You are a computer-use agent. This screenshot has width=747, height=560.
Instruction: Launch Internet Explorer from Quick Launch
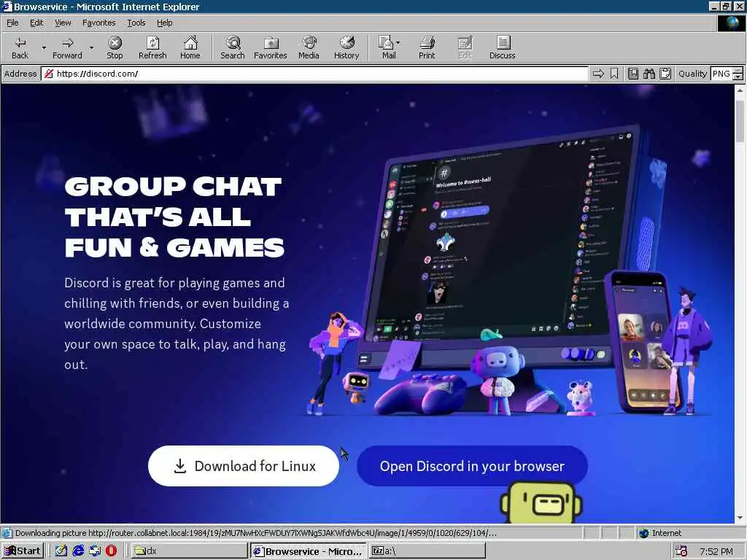78,551
